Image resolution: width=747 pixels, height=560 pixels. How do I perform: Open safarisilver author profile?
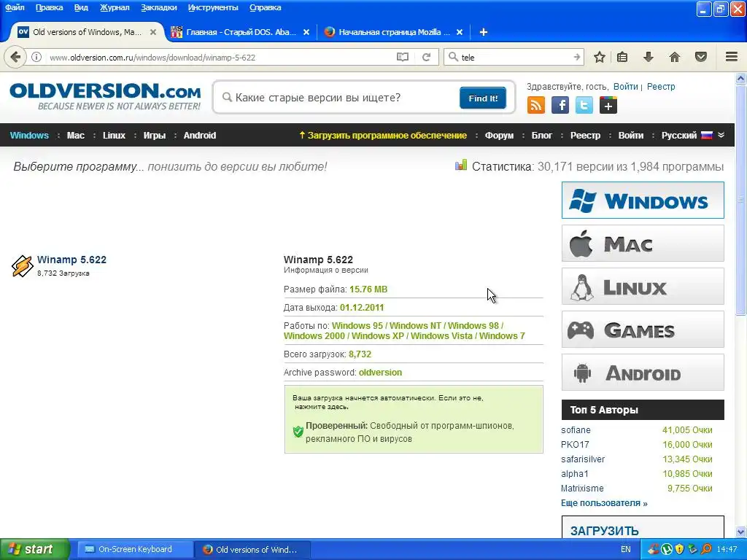pos(583,459)
